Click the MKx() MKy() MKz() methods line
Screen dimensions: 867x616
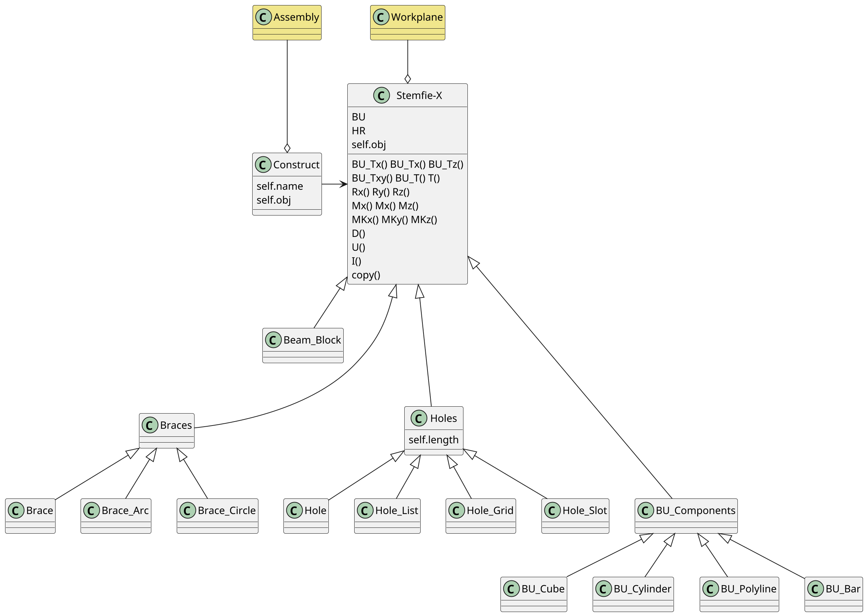(394, 219)
